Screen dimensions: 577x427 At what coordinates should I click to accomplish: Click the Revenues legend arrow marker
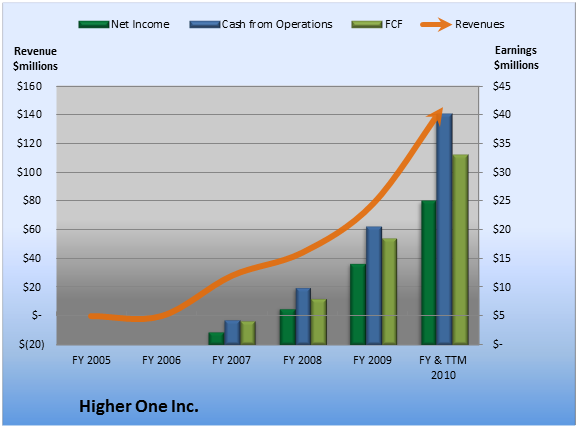(x=436, y=25)
